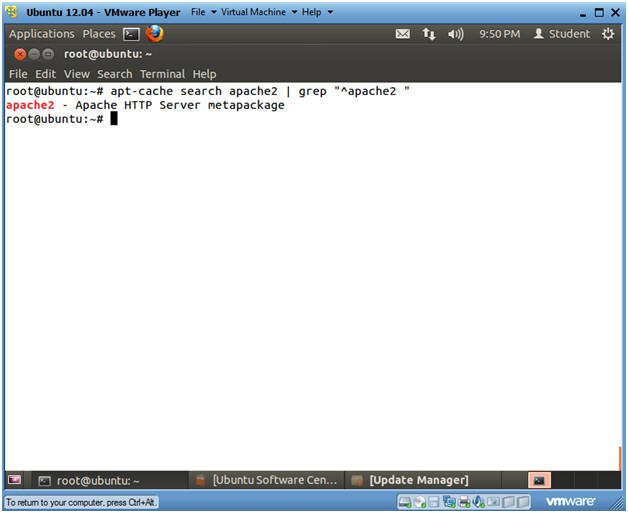Screen dimensions: 628x513
Task: Restore Update Manager from taskbar
Action: tap(424, 481)
